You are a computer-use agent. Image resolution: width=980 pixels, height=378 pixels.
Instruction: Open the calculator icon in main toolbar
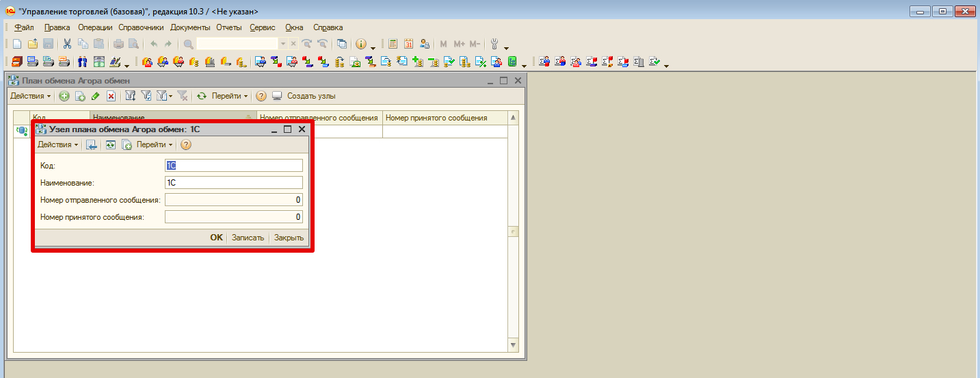393,44
